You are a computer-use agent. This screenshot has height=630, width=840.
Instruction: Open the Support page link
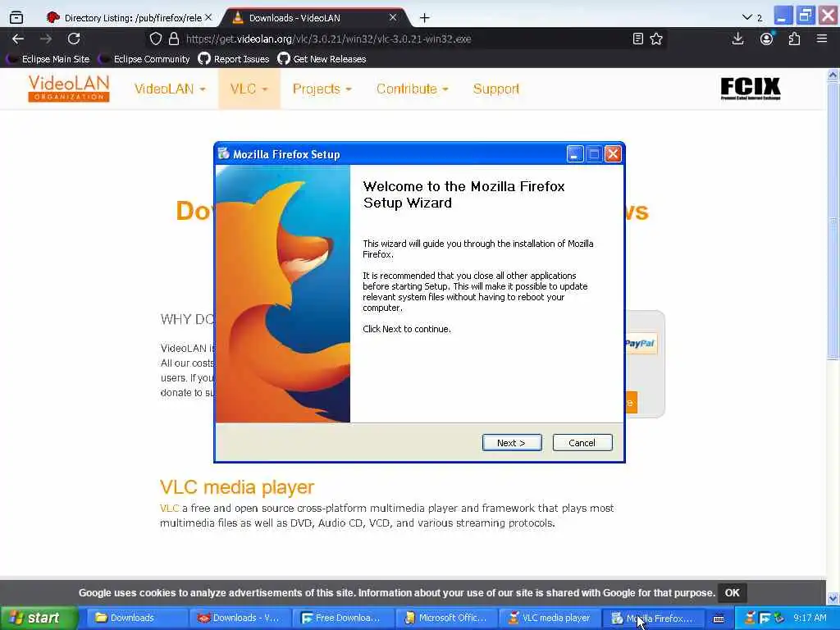pyautogui.click(x=496, y=89)
